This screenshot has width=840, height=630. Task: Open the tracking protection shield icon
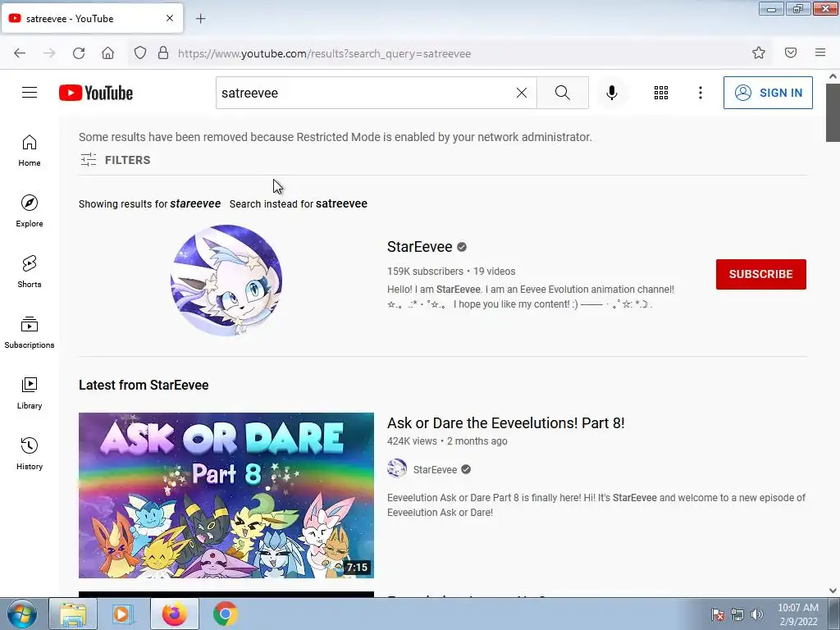139,52
